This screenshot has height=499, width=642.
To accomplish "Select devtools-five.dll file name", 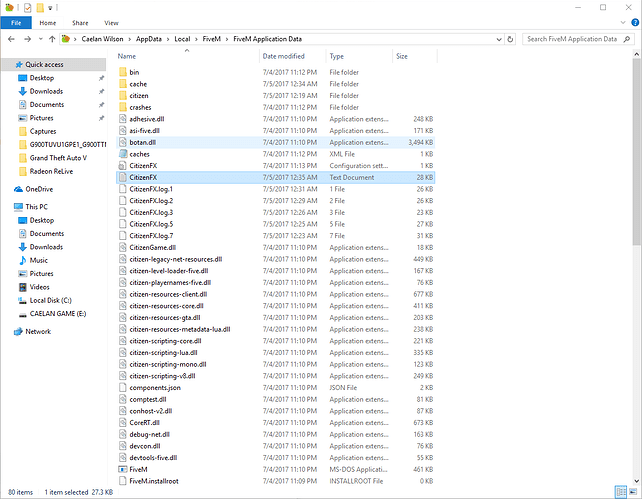I will point(153,458).
